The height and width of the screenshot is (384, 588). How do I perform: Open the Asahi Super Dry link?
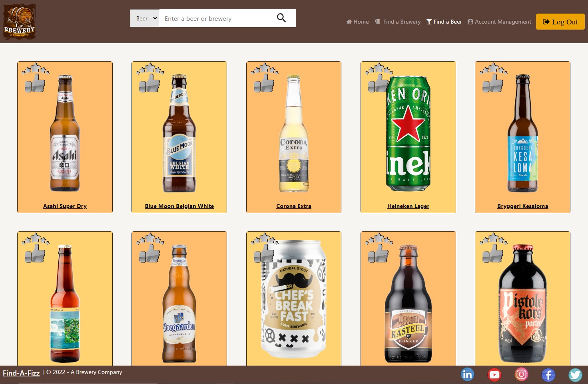(x=65, y=206)
